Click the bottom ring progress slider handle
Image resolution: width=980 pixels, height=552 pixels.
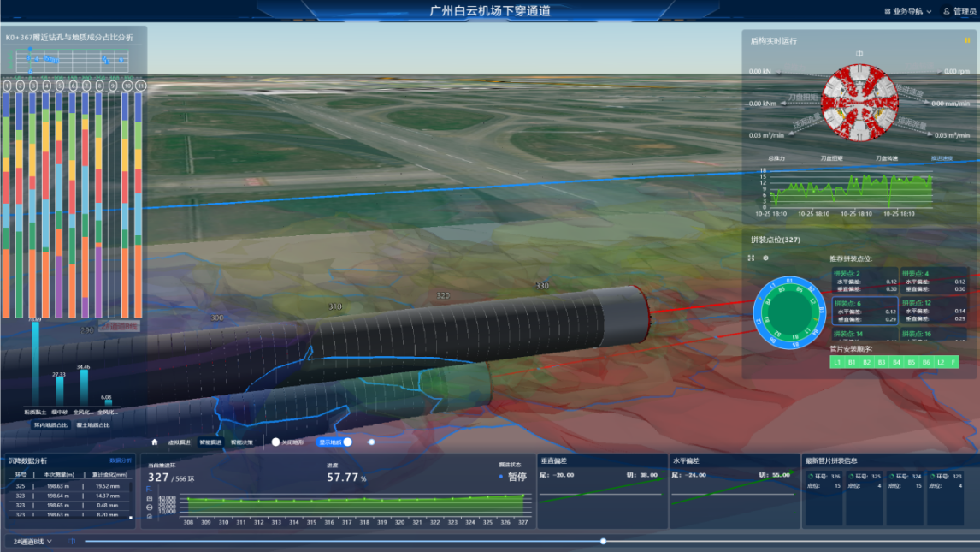[x=604, y=541]
